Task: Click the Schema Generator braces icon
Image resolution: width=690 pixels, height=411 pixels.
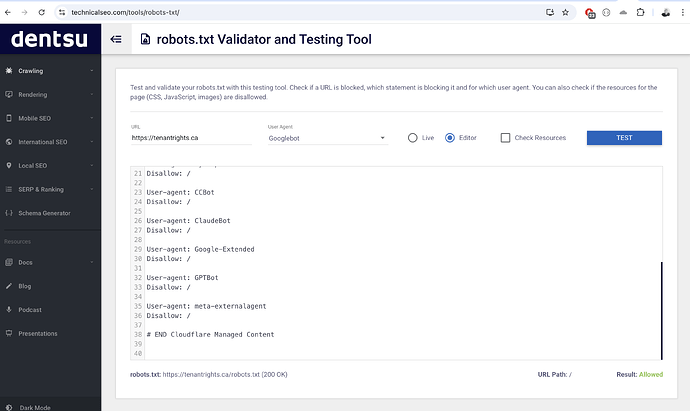Action: 9,213
